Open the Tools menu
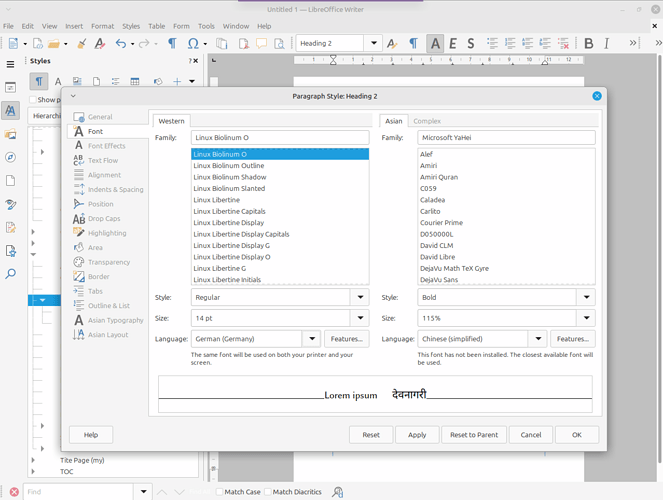The height and width of the screenshot is (500, 663). pyautogui.click(x=206, y=26)
